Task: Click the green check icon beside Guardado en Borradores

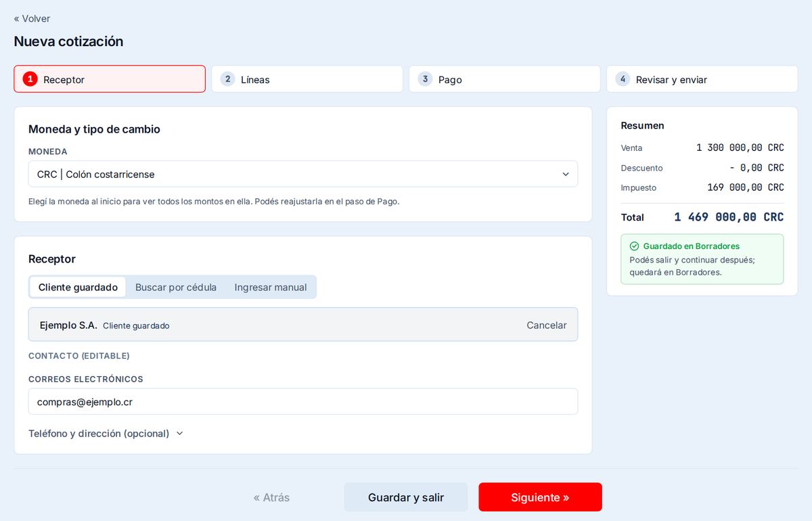Action: coord(634,246)
